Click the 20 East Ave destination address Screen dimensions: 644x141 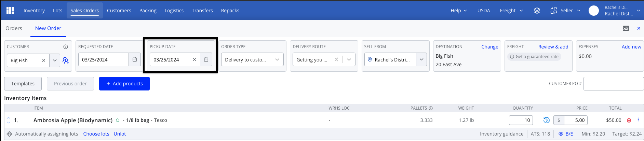pos(448,65)
